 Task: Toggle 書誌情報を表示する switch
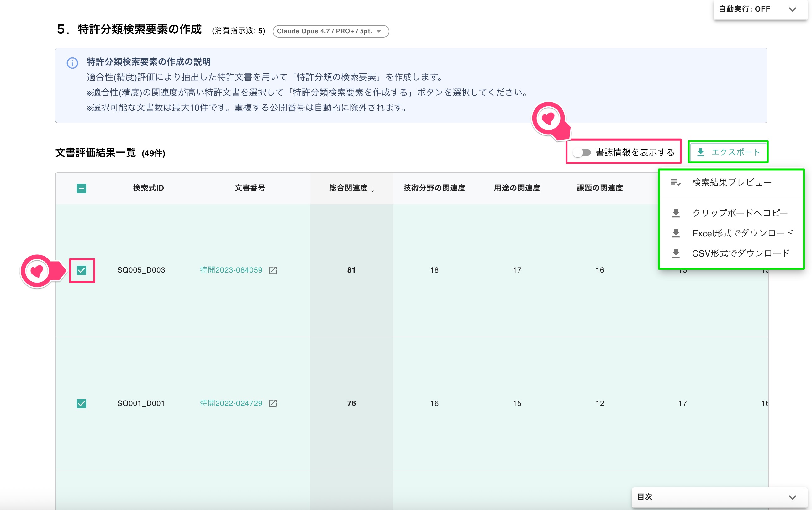coord(582,153)
